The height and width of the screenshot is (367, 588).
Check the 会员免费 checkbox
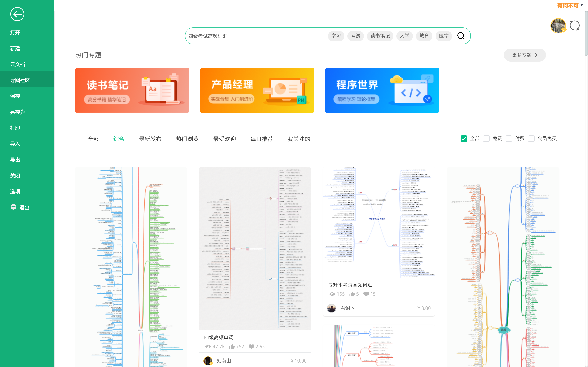click(531, 139)
